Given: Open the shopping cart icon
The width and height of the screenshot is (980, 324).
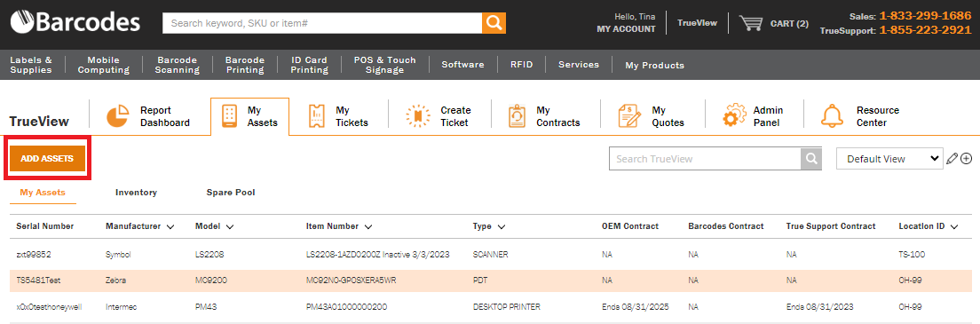Looking at the screenshot, I should click(751, 23).
